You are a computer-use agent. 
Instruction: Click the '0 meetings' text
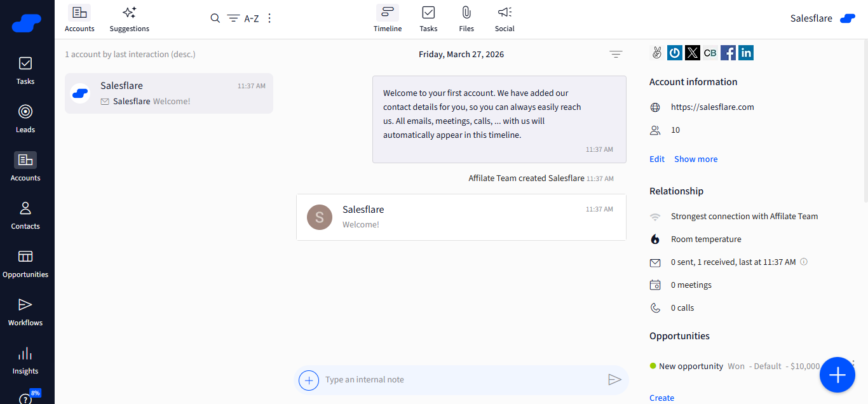click(691, 285)
